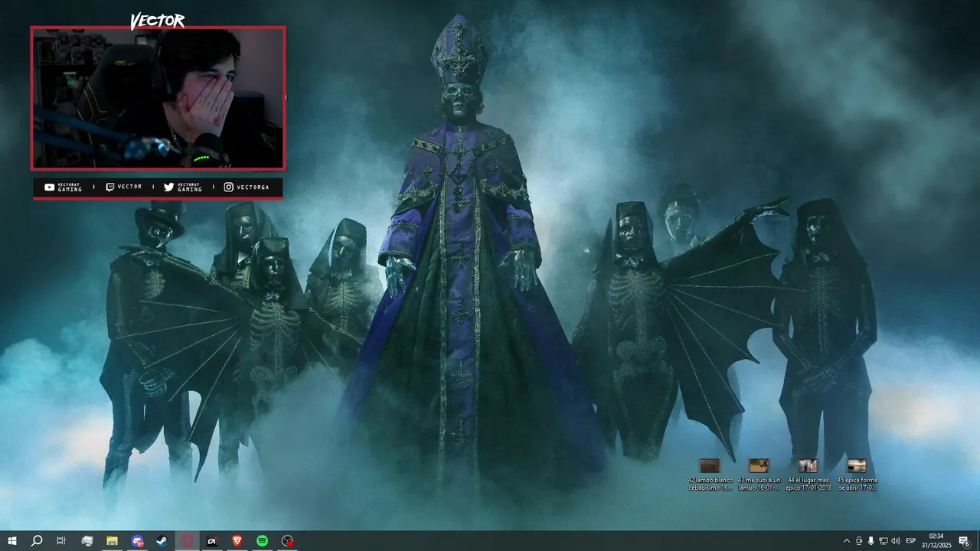Open the Opera GX taskbar icon
The image size is (980, 551).
click(188, 541)
